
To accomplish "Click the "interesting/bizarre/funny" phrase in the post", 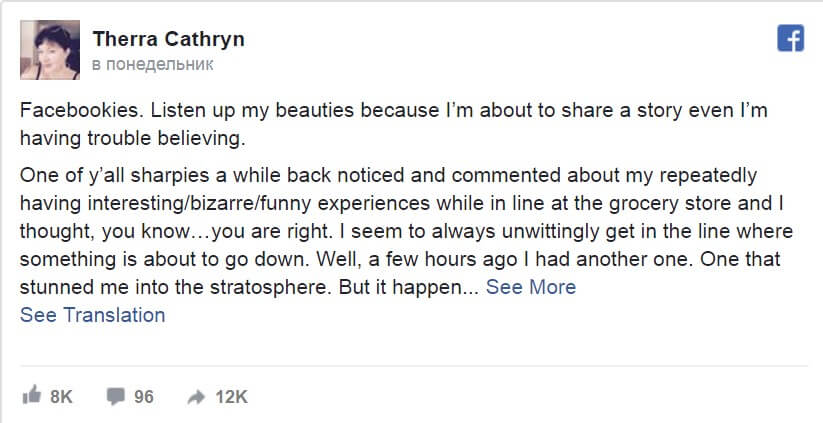I will 193,204.
